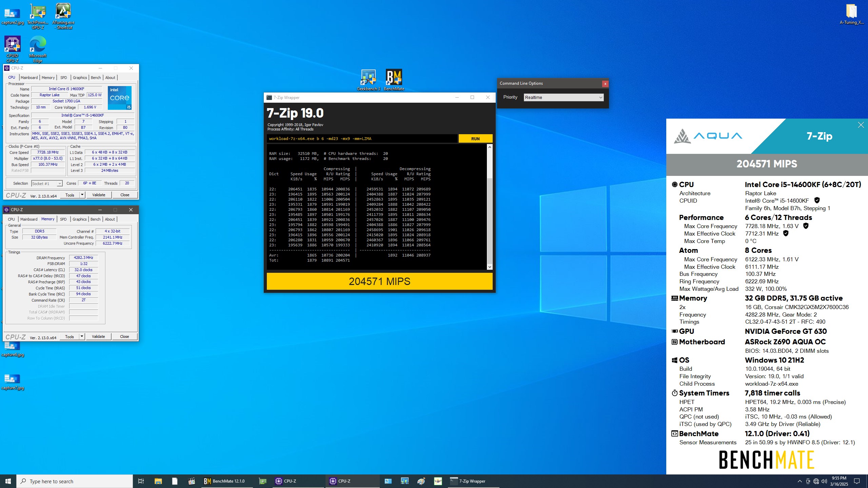
Task: Open the TechPowerUp GPU-Z desktop icon
Action: [38, 16]
